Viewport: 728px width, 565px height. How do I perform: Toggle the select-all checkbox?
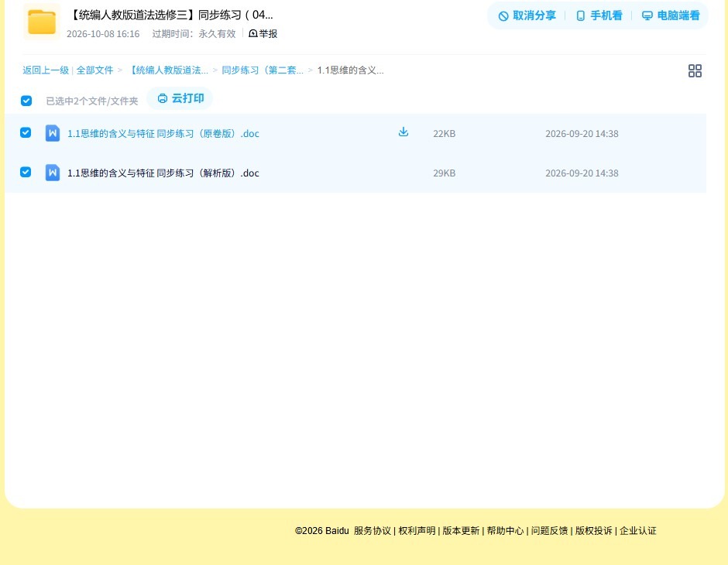coord(26,101)
